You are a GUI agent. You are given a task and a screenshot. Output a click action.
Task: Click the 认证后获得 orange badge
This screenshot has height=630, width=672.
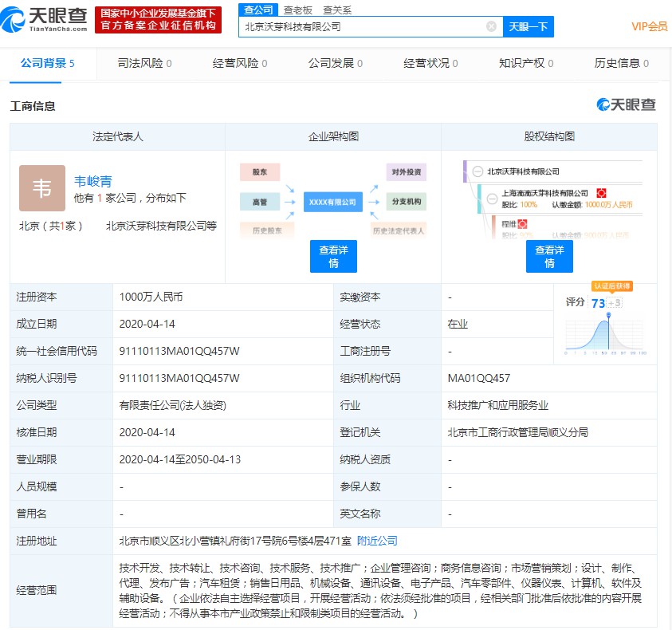612,286
